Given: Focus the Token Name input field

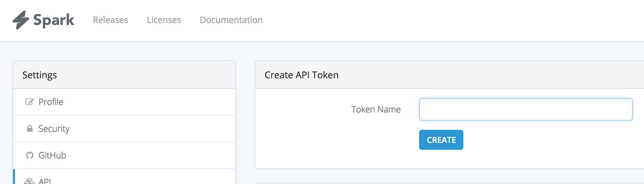Looking at the screenshot, I should coord(526,109).
